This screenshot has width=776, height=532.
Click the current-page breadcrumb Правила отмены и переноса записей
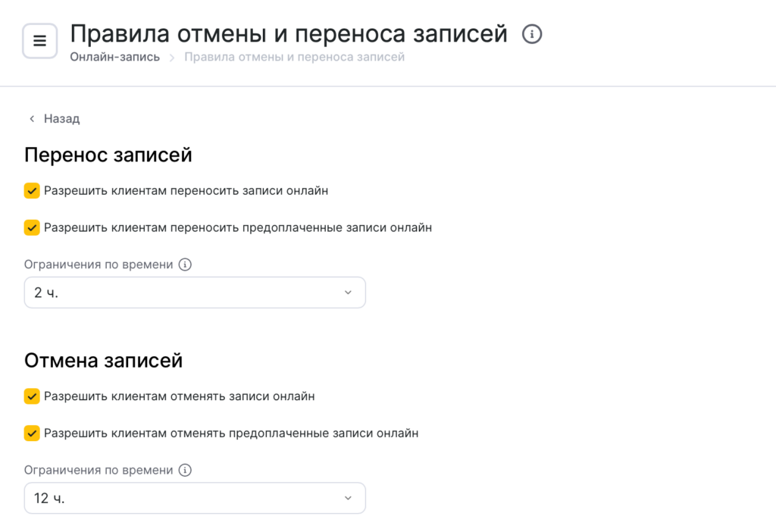coord(295,57)
